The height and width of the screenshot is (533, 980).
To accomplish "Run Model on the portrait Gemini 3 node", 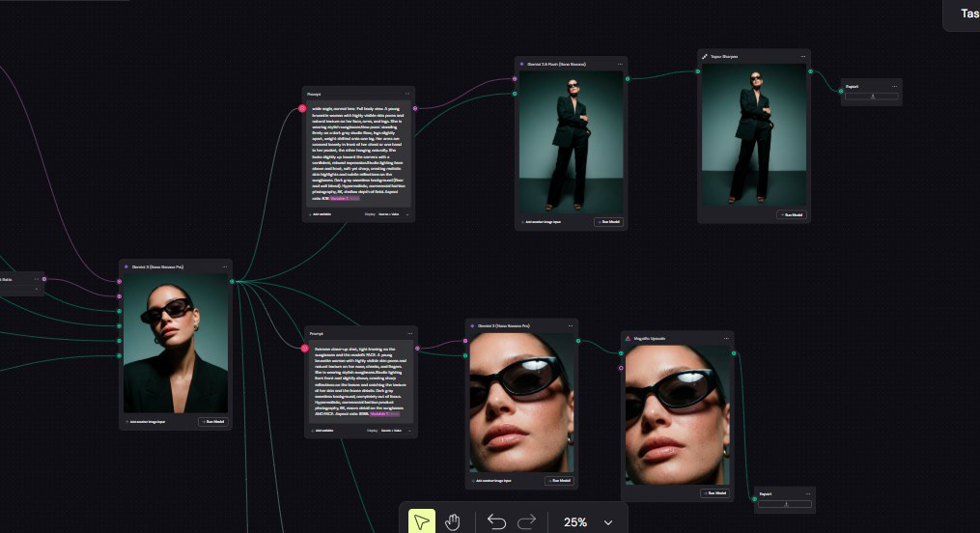I will (x=213, y=422).
